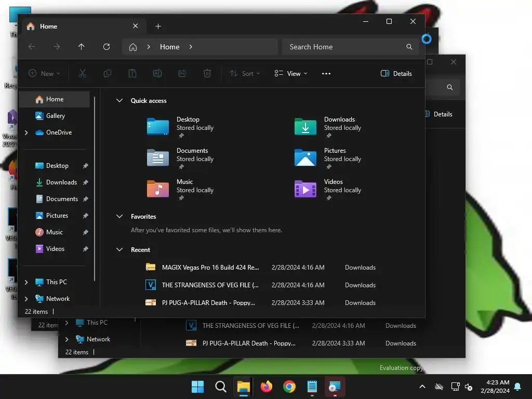532x399 pixels.
Task: Select Network in background window
Action: point(98,339)
